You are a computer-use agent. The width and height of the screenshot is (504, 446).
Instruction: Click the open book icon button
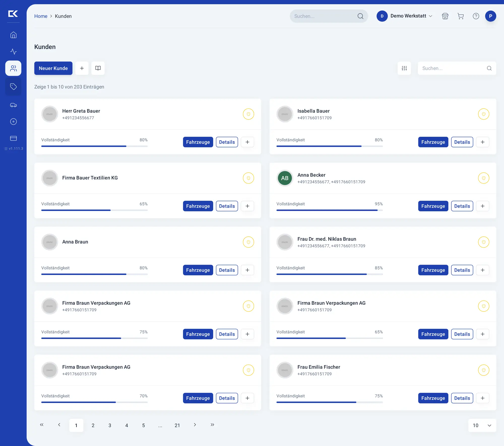pos(98,68)
